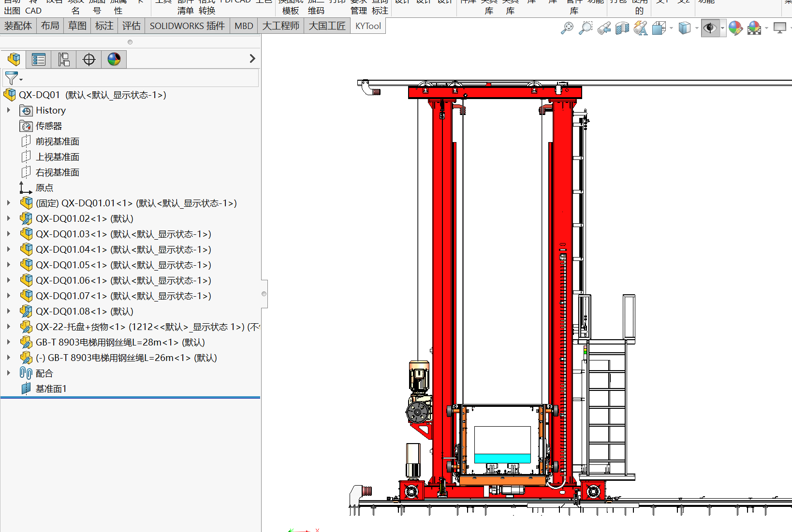Click the Zoom to Fit magnifier icon

567,29
